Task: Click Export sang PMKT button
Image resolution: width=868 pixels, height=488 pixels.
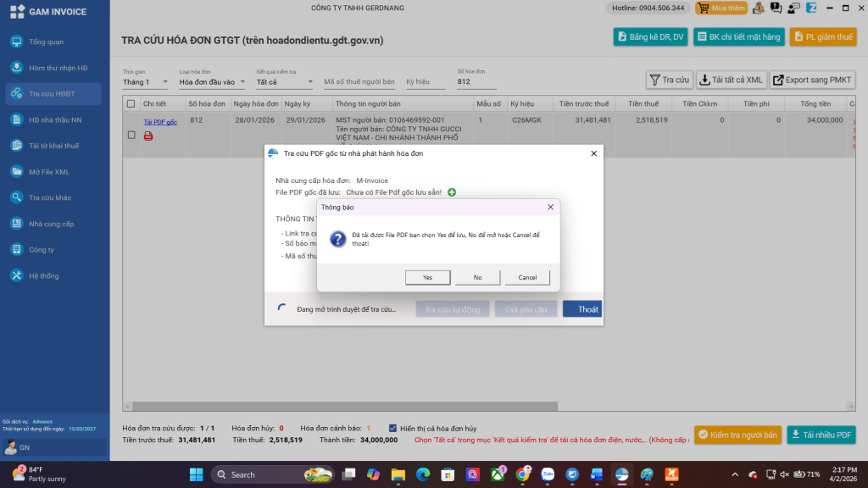Action: pos(812,80)
